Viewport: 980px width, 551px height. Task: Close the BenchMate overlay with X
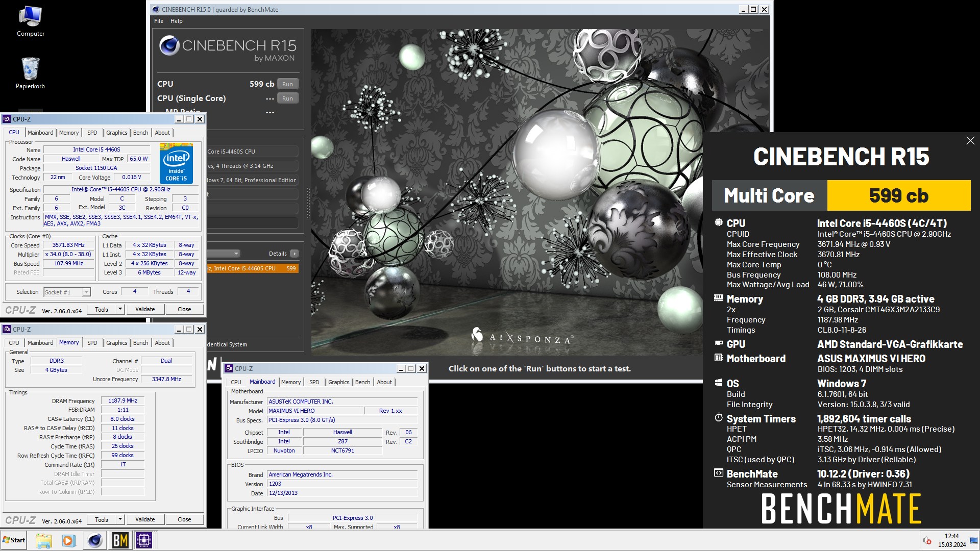970,141
